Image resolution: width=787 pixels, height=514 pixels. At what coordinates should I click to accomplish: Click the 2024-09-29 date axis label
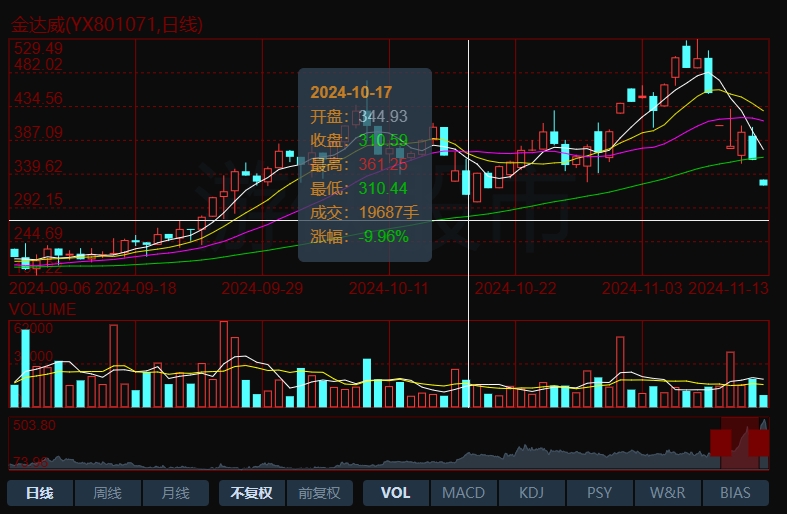[262, 288]
